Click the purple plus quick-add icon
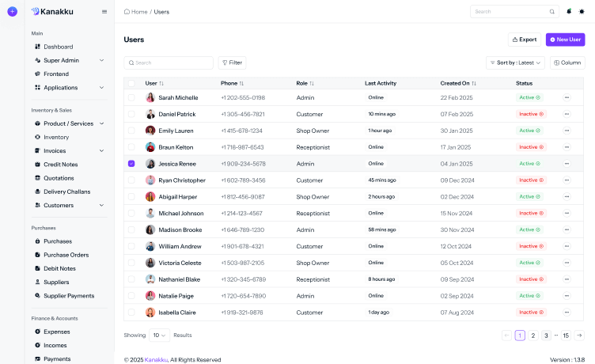 [x=12, y=12]
